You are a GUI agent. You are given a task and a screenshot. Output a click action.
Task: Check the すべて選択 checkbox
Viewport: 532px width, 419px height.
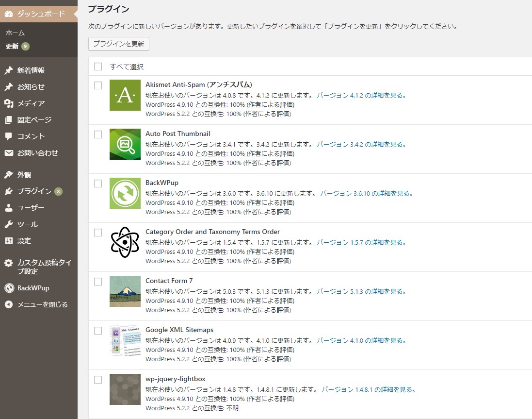98,66
